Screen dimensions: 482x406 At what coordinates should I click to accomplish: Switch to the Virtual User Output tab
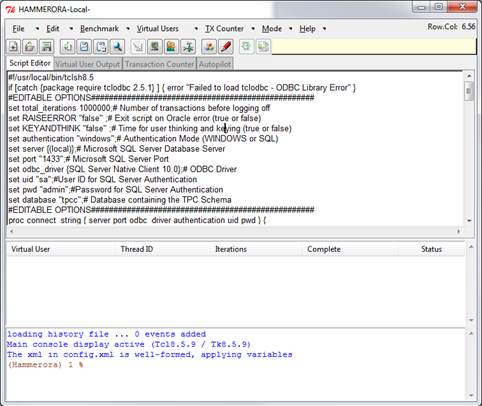(x=87, y=64)
